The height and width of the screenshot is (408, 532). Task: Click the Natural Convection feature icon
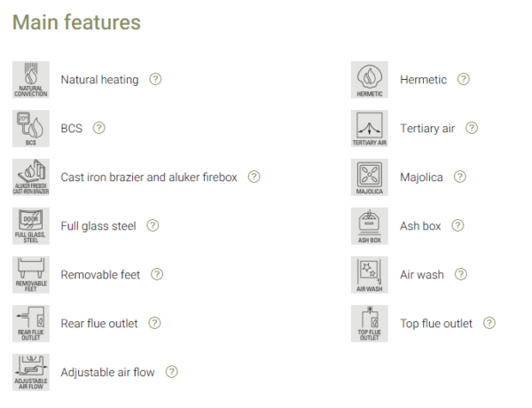(x=31, y=80)
